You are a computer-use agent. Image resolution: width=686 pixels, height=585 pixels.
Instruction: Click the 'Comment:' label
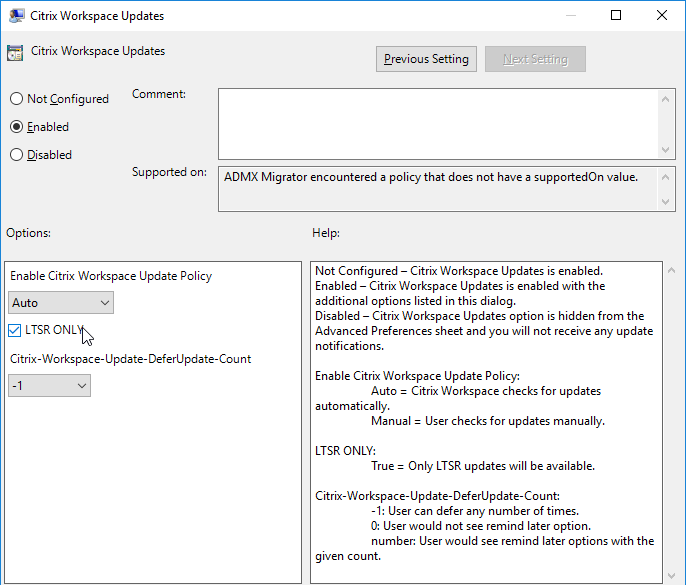coord(159,94)
